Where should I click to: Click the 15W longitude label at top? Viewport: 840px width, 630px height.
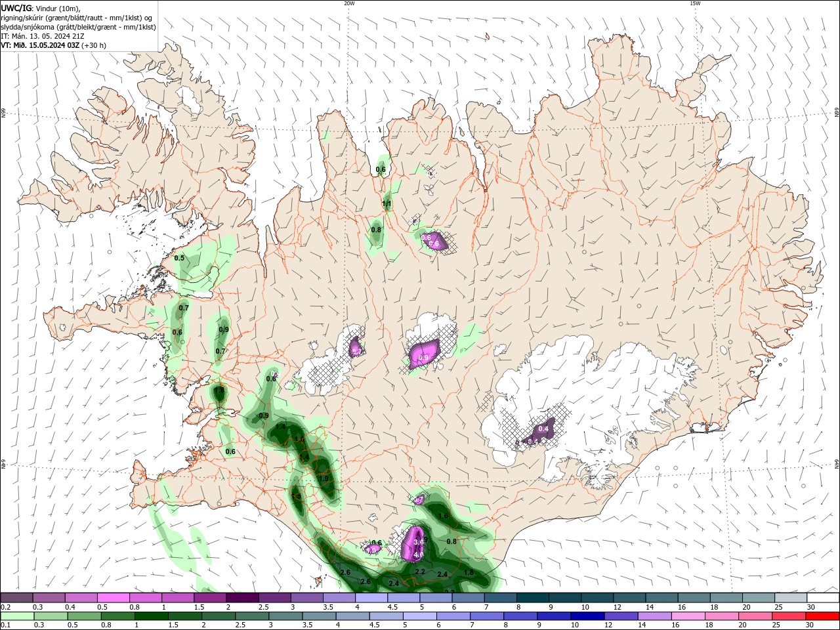(x=695, y=3)
